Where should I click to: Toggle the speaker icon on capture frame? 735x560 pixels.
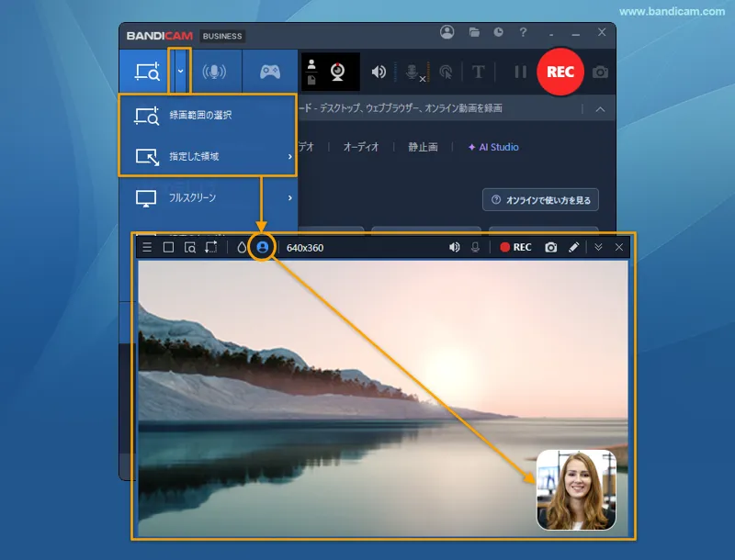[454, 247]
